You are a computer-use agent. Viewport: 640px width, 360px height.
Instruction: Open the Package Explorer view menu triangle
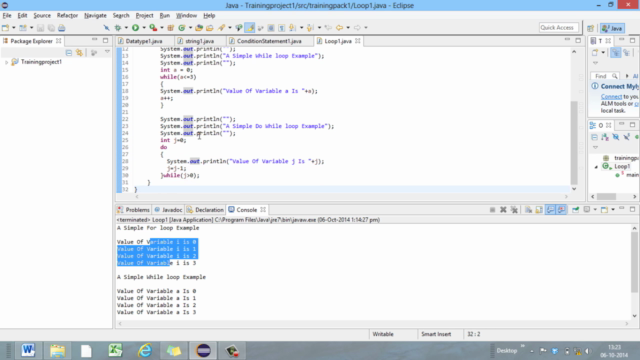pyautogui.click(x=107, y=52)
